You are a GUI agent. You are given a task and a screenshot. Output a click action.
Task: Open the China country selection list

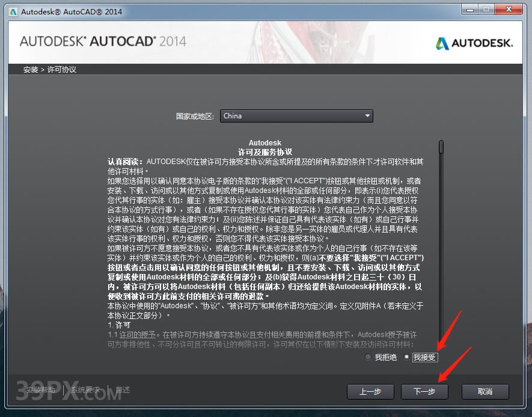[296, 115]
